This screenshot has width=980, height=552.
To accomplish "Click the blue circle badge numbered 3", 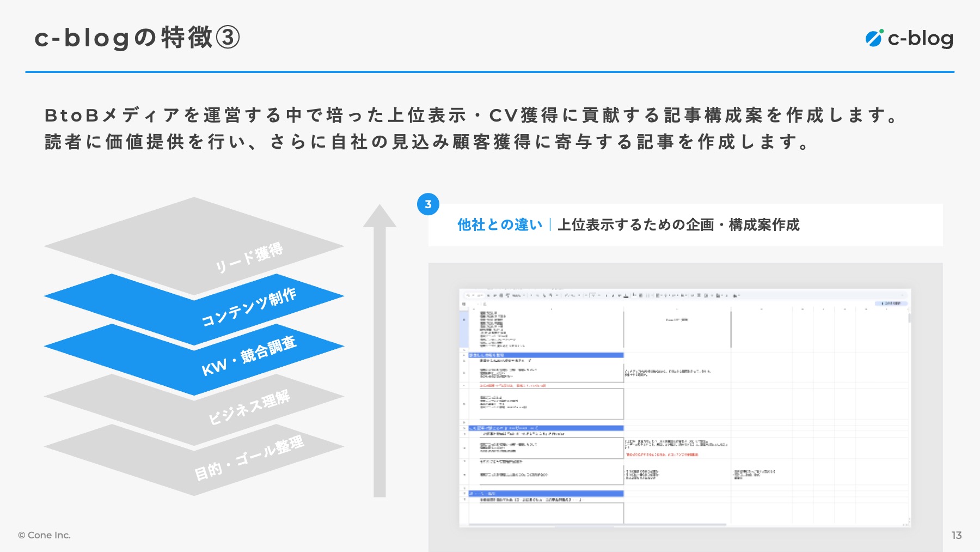I will (428, 204).
